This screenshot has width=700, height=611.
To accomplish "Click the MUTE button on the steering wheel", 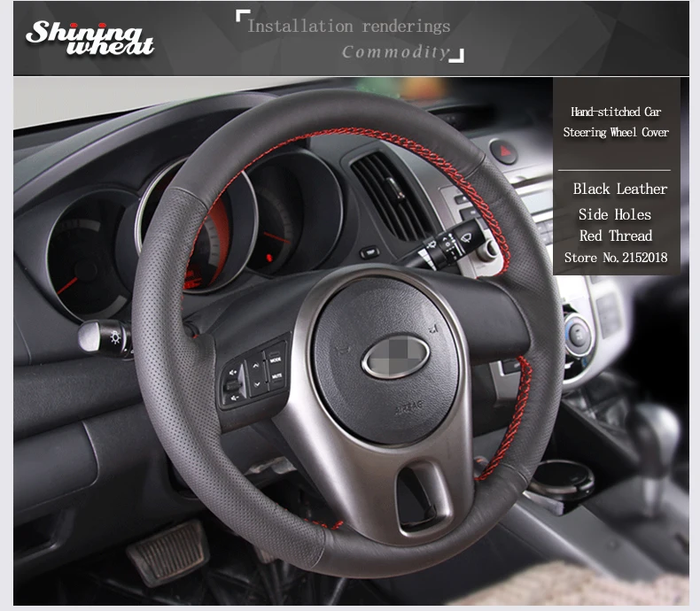I will click(276, 377).
